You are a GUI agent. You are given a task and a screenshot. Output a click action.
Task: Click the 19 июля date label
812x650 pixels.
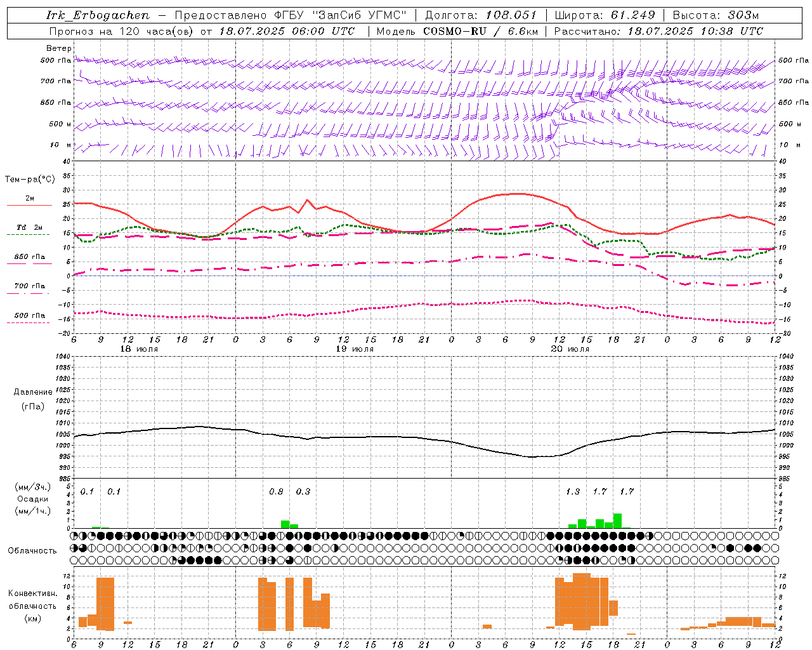354,349
